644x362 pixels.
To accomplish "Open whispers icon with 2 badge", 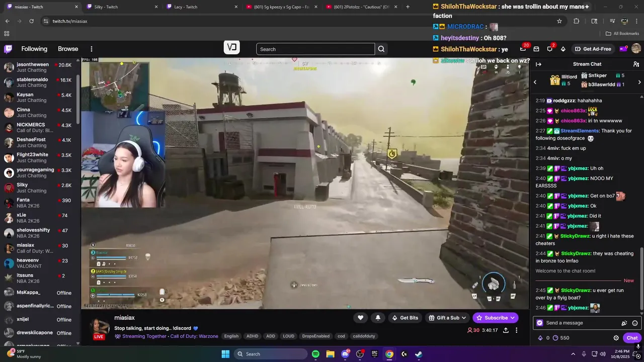I will point(550,49).
